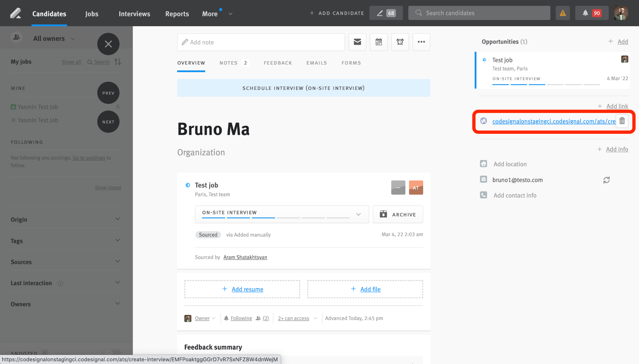Click the refresh icon next to bruno1@testo.com
This screenshot has height=364, width=639.
[606, 180]
